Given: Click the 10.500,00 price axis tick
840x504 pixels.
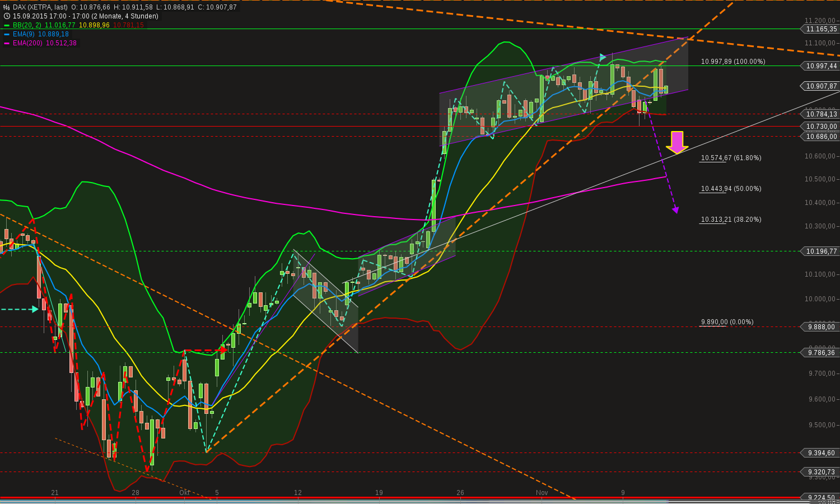Looking at the screenshot, I should pyautogui.click(x=820, y=179).
